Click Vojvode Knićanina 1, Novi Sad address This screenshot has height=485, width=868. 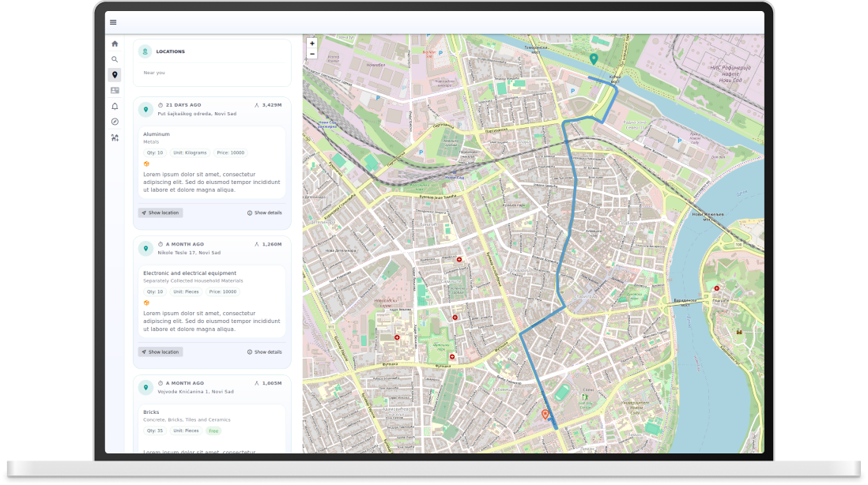pyautogui.click(x=195, y=392)
